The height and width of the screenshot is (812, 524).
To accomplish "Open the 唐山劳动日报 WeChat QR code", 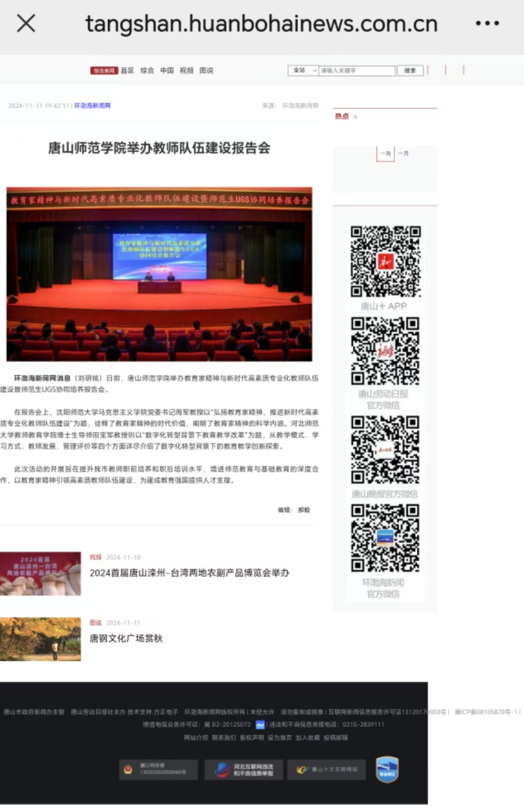I will point(385,351).
